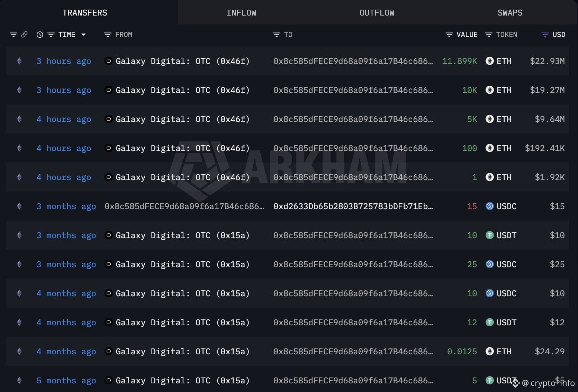Open the FROM column filter

108,35
